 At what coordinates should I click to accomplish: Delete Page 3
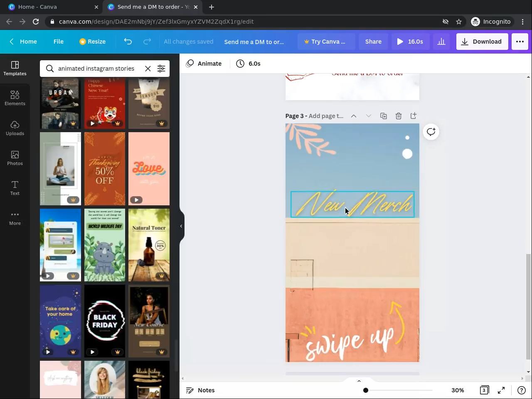pyautogui.click(x=399, y=116)
